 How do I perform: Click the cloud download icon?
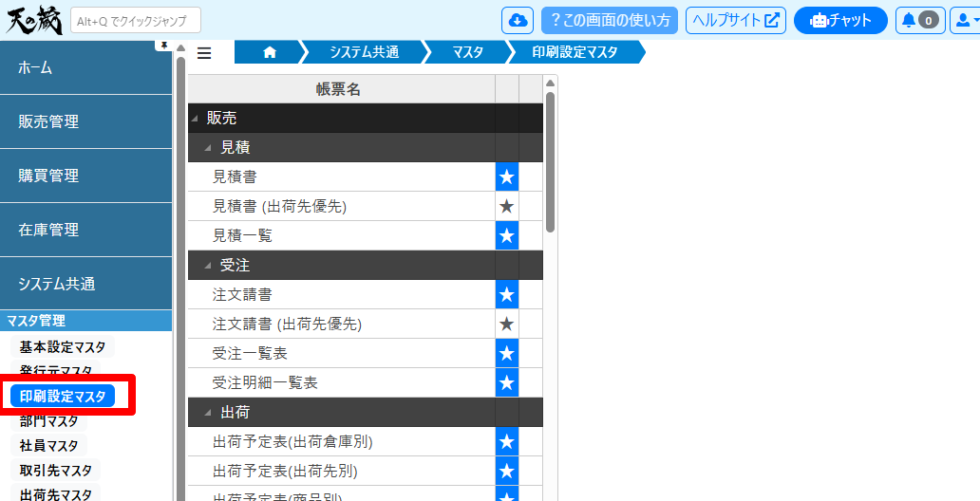518,20
